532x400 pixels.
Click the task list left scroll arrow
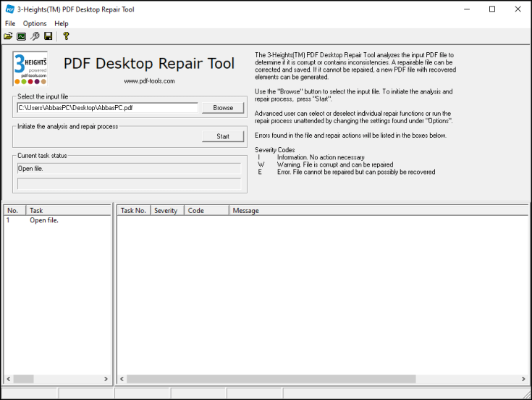[8, 379]
